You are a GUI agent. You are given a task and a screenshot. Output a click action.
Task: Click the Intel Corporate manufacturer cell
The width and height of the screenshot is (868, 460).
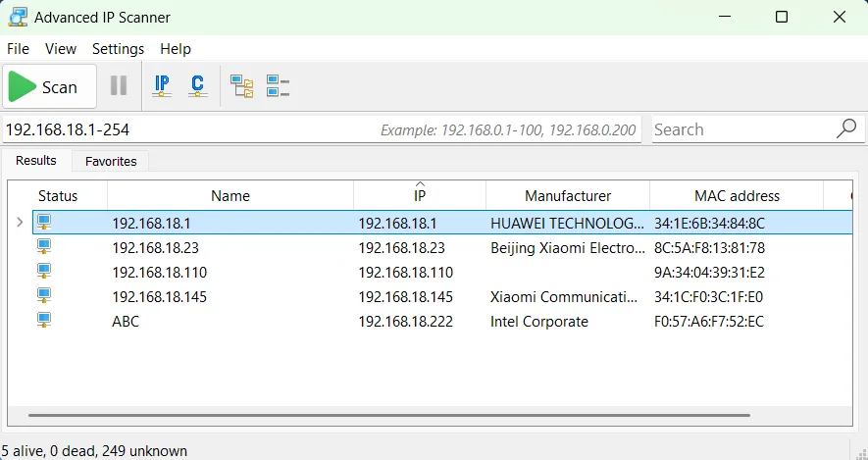click(x=539, y=321)
